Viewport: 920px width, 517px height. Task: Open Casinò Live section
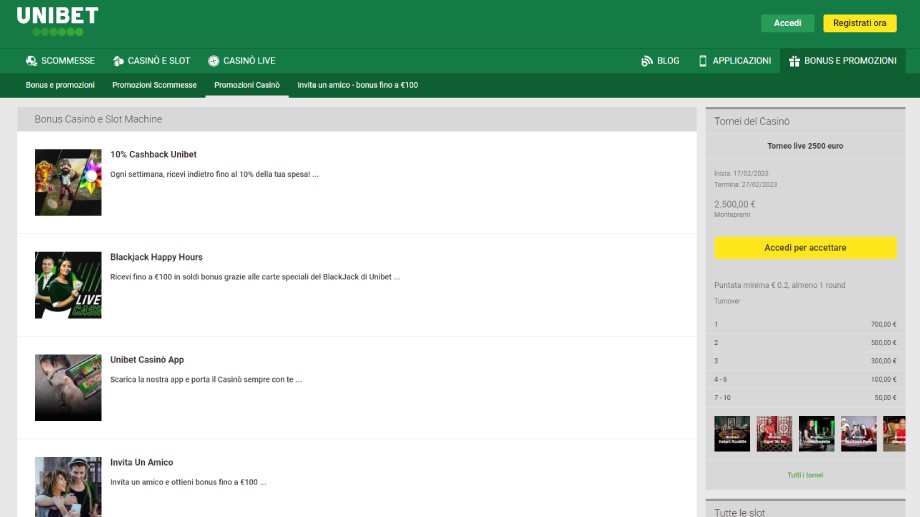click(242, 60)
